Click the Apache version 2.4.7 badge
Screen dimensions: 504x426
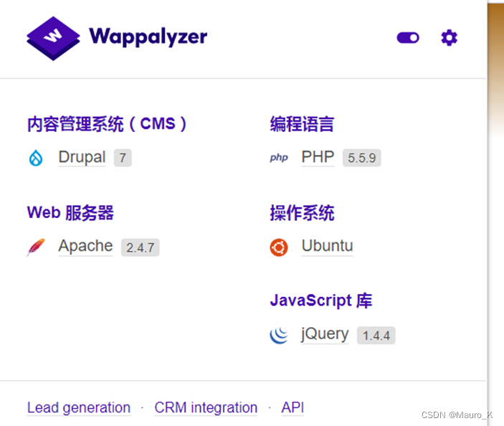pos(140,247)
